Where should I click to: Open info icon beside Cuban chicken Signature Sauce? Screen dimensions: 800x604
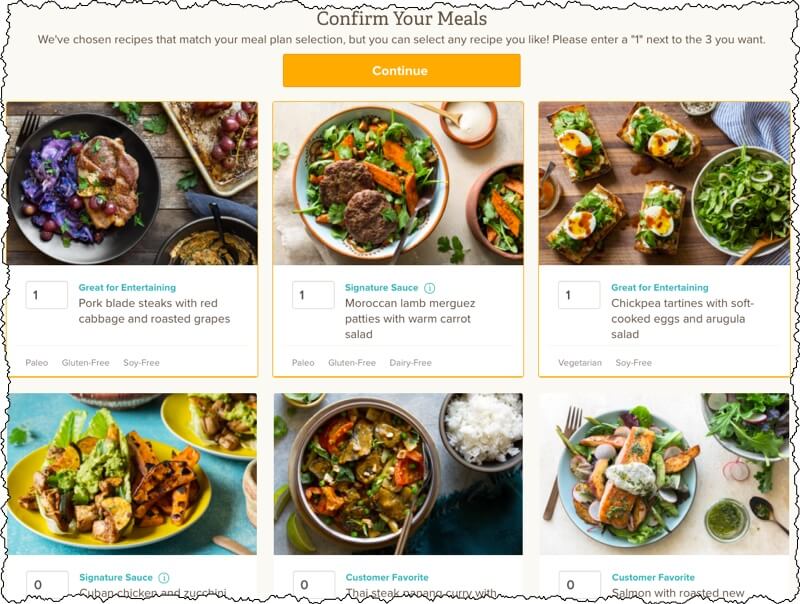[164, 577]
